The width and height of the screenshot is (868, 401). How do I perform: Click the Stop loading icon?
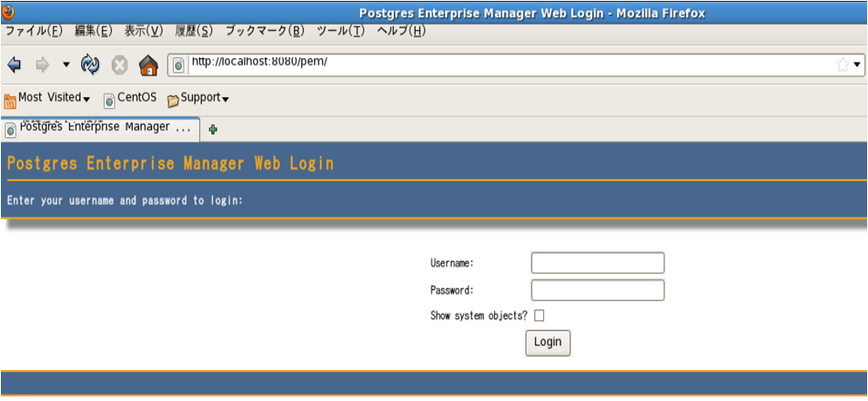[x=119, y=65]
